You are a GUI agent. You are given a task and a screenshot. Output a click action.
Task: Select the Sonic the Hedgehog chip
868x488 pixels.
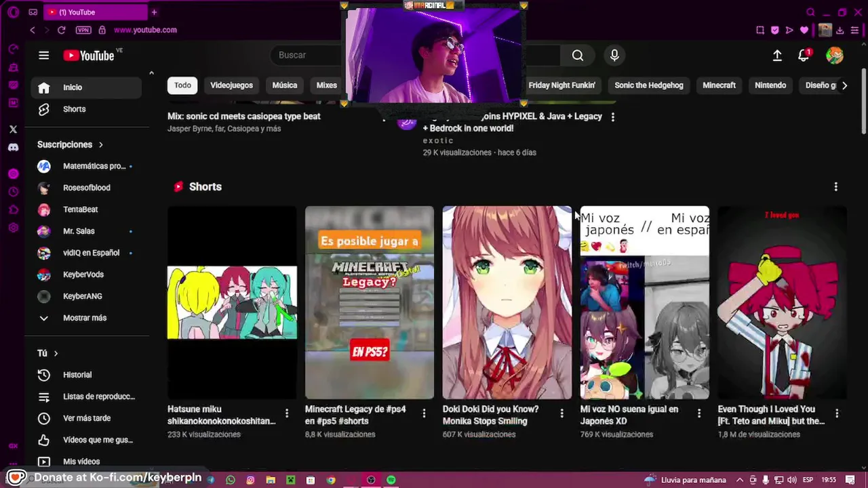[x=649, y=85]
